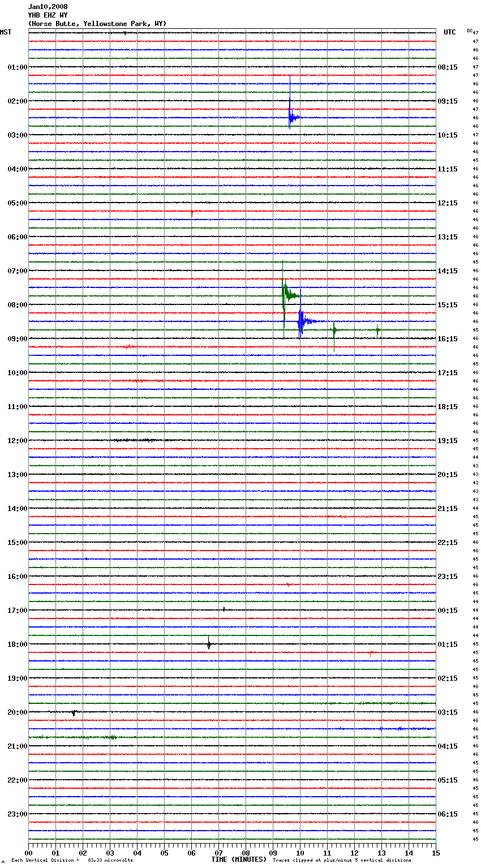Click the black spike on the 20:00 trace
Screen dimensions: 481x868
74,712
